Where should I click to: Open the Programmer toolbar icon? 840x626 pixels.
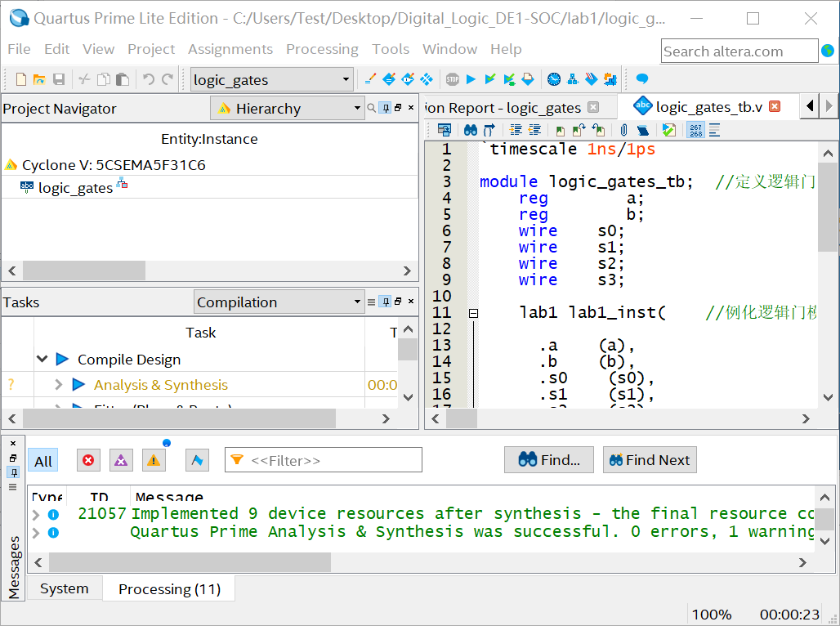click(591, 79)
